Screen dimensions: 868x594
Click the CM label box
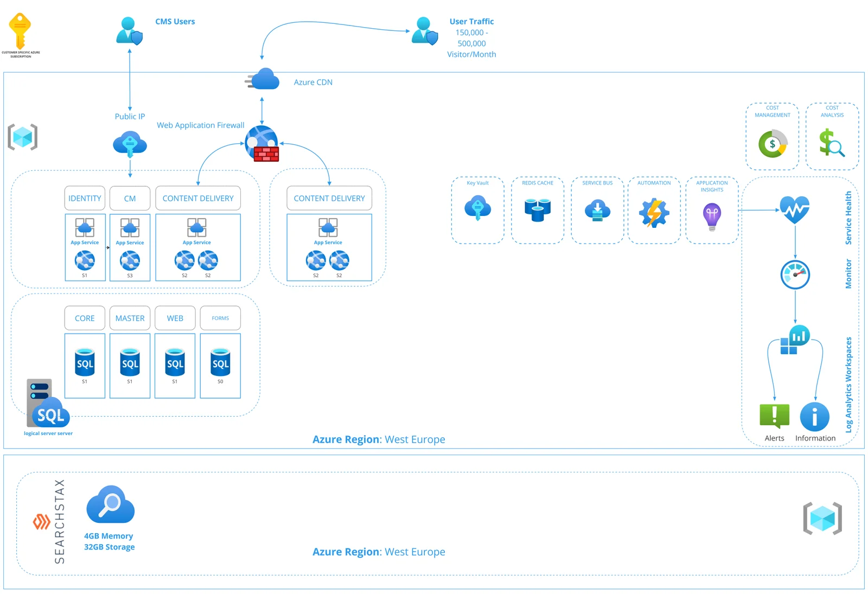(130, 199)
